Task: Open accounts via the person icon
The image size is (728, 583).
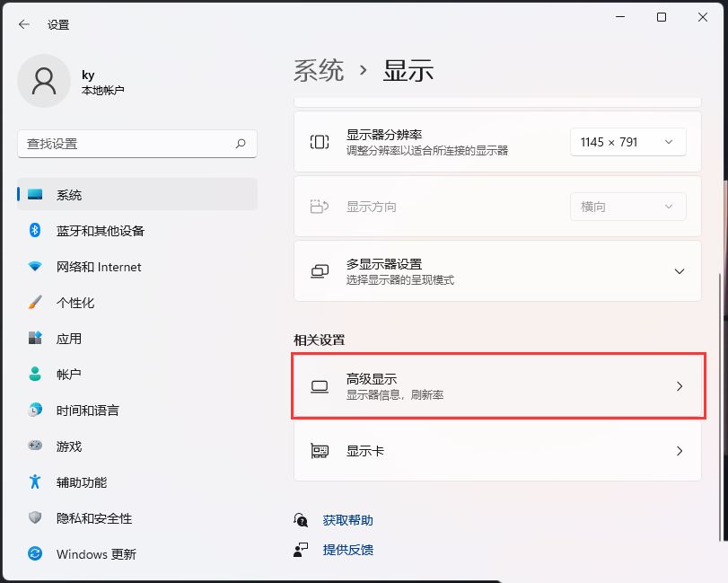Action: point(34,375)
